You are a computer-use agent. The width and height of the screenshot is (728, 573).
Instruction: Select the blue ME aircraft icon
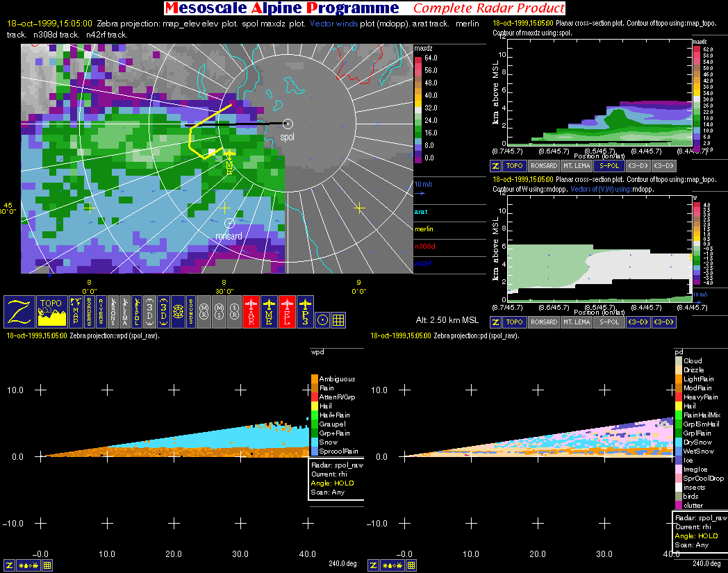point(270,312)
